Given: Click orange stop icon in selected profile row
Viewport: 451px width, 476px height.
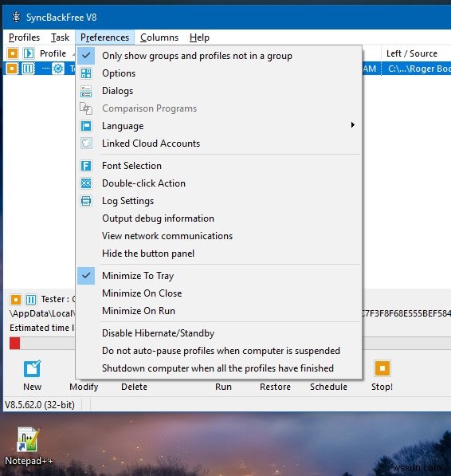Looking at the screenshot, I should (x=12, y=69).
